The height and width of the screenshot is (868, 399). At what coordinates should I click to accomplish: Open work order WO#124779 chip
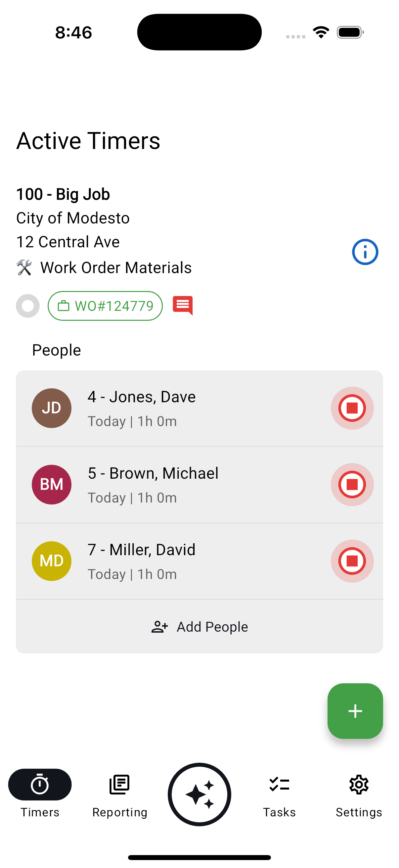coord(105,306)
